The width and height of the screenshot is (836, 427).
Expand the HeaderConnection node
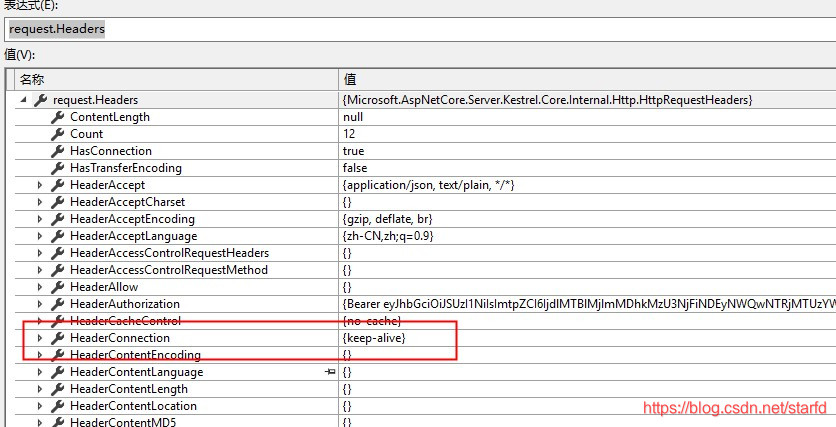click(x=39, y=338)
